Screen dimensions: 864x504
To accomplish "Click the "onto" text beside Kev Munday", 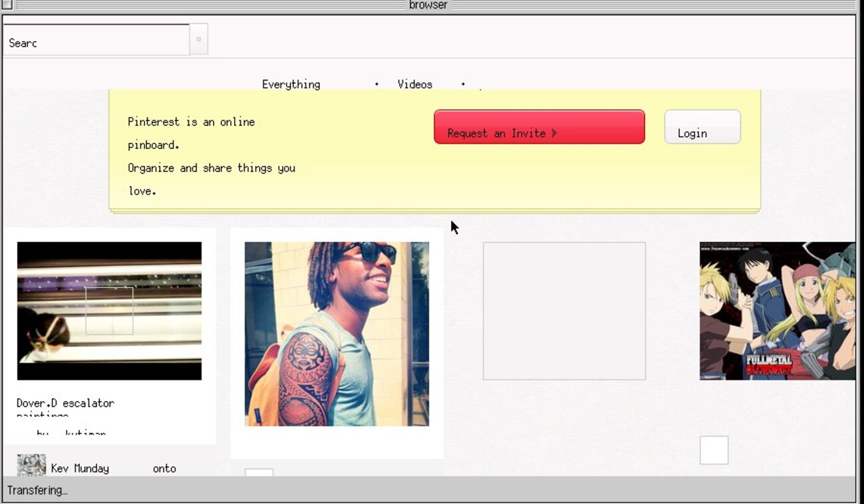I will click(x=164, y=469).
